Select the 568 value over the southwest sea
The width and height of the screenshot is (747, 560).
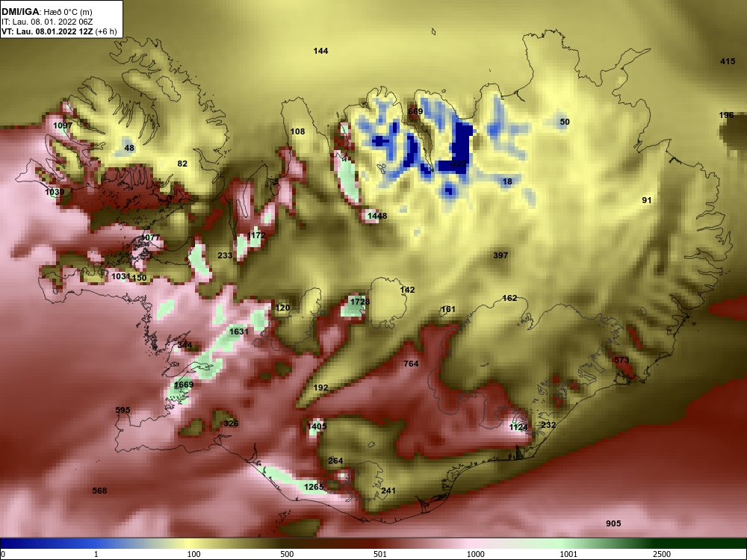[x=99, y=491]
